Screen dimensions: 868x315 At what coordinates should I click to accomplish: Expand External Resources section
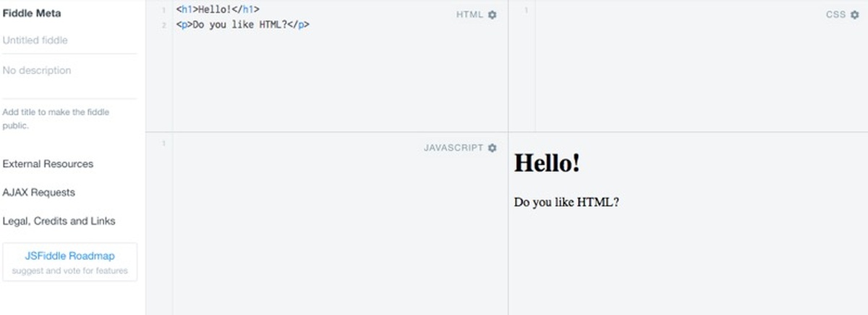[48, 164]
